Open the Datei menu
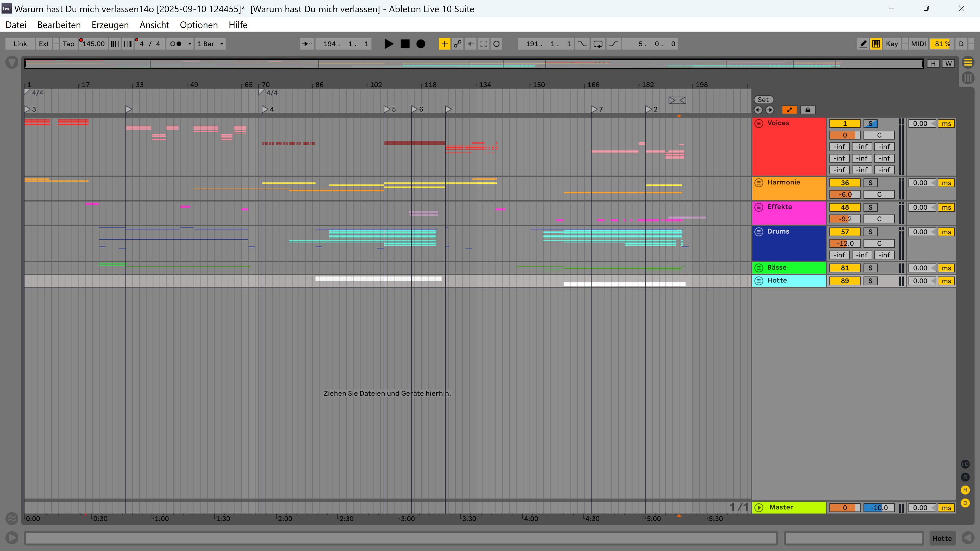Image resolution: width=980 pixels, height=551 pixels. (x=16, y=25)
